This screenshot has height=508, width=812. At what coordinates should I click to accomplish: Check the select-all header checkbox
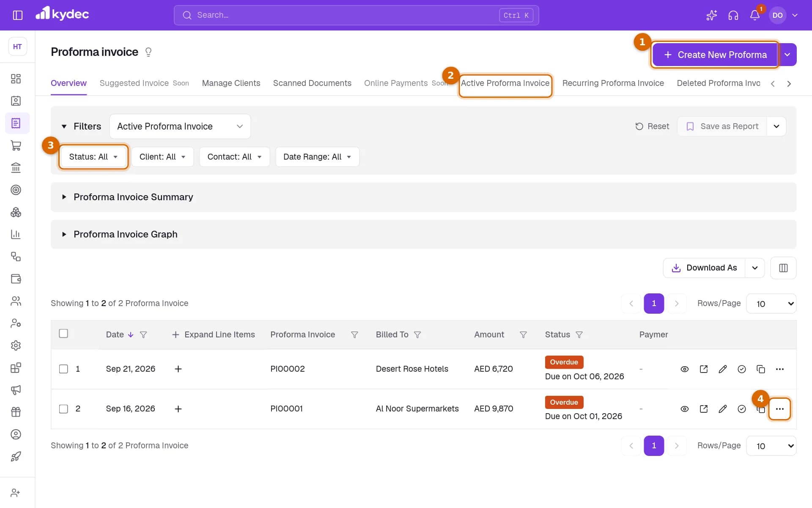63,334
